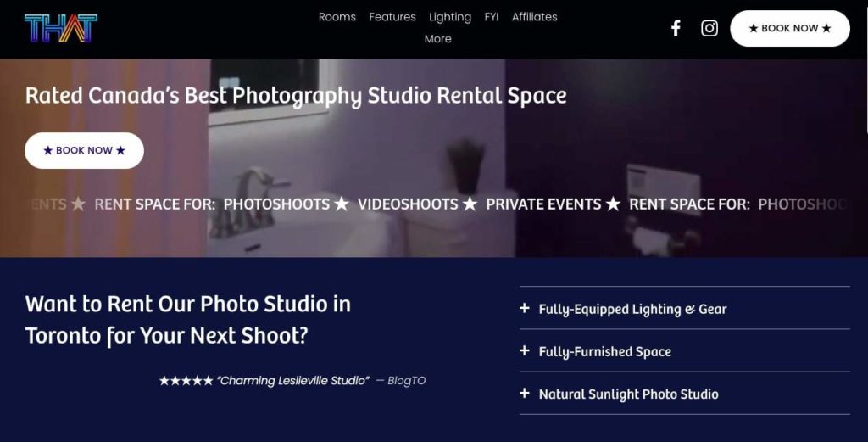The image size is (868, 442).
Task: Open the Features menu item
Action: (392, 17)
